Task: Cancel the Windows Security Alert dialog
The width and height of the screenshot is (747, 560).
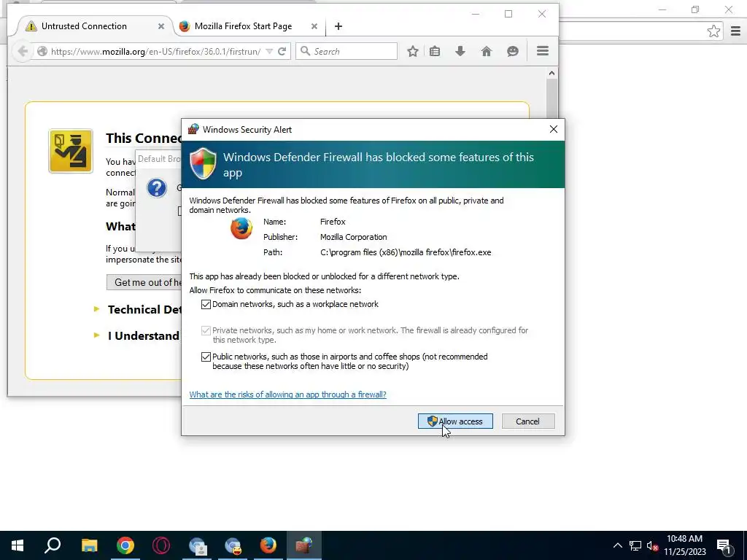Action: [528, 421]
